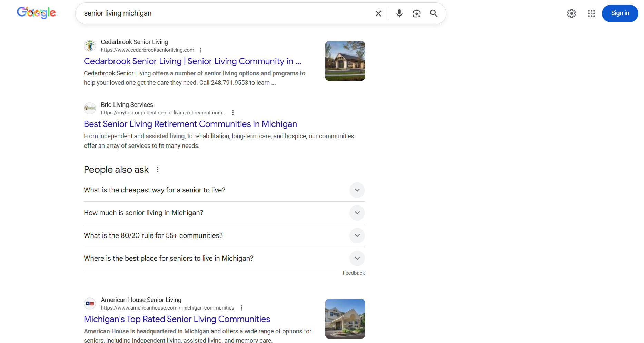Click the Brio Living Services favicon
This screenshot has height=343, width=644.
(x=90, y=108)
